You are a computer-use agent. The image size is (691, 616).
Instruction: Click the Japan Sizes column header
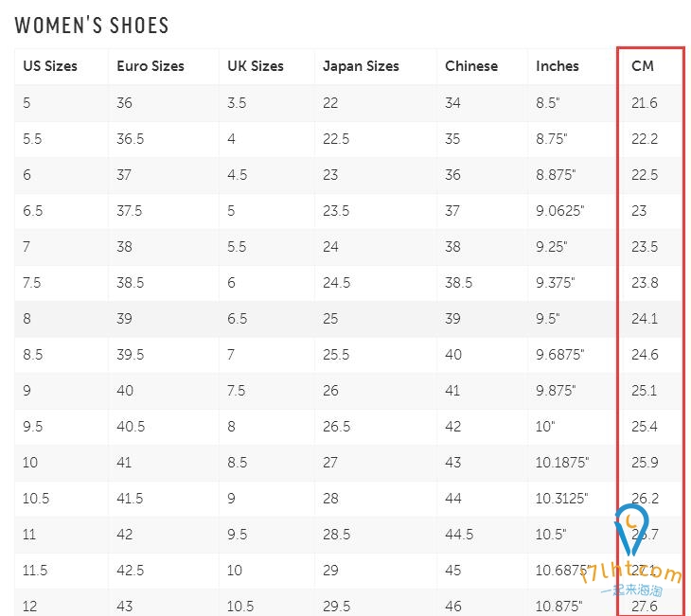[x=361, y=66]
